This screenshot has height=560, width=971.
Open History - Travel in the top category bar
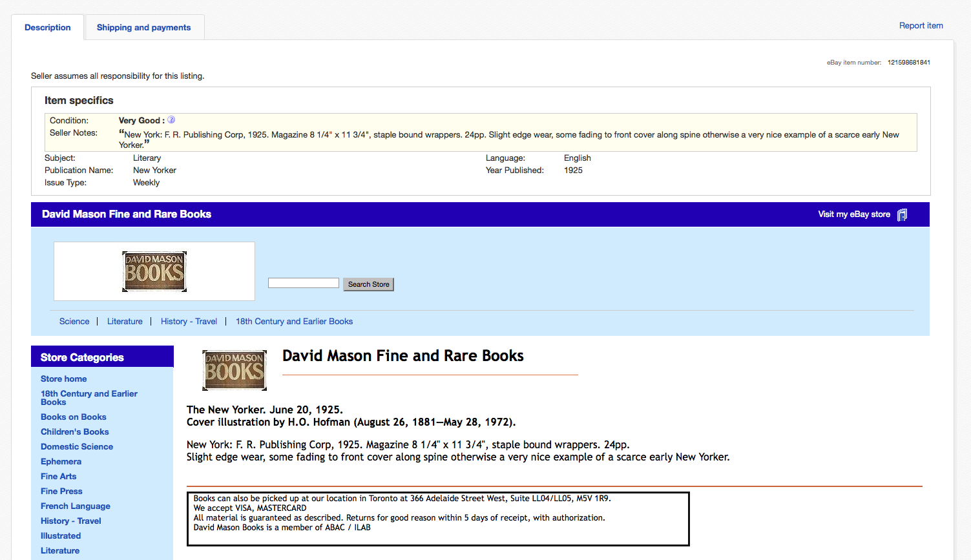click(189, 321)
